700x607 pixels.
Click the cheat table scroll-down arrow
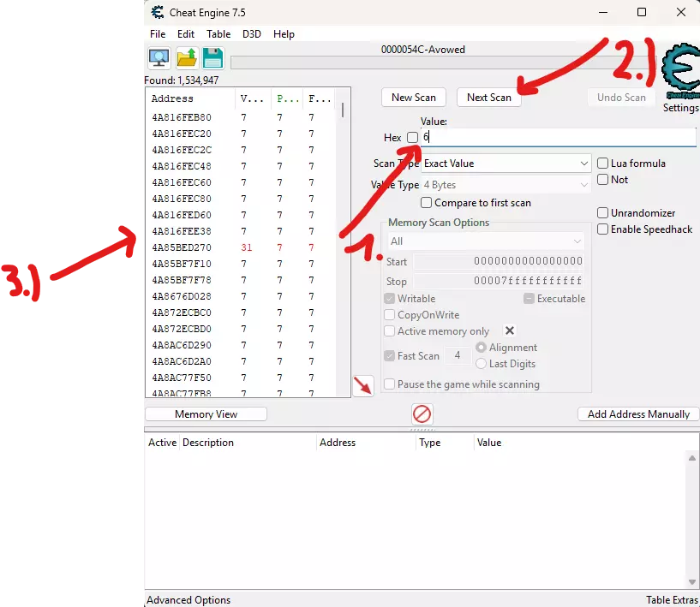(x=692, y=581)
